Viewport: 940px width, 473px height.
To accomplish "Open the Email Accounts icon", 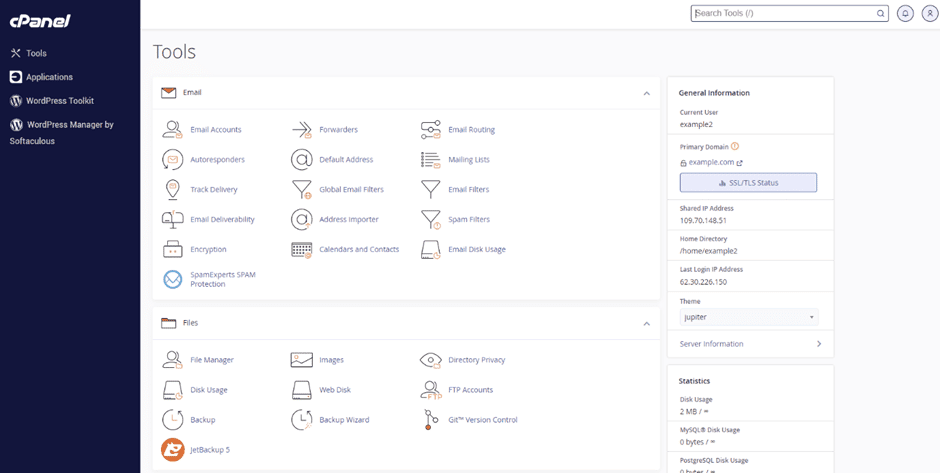I will 172,129.
